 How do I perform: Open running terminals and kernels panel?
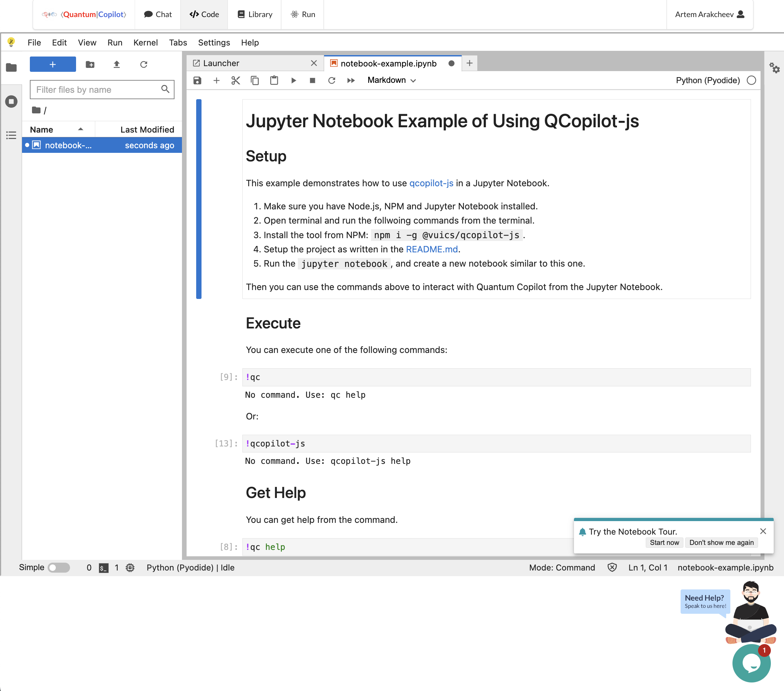[x=11, y=102]
